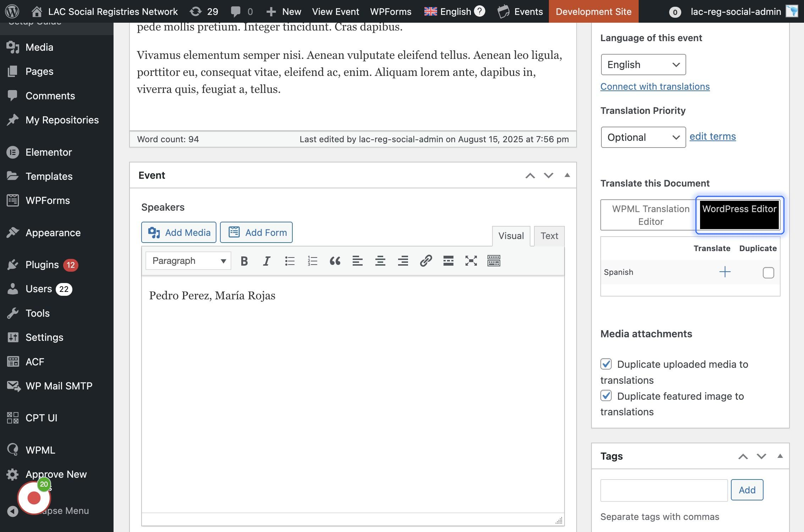Open the Plugins menu in sidebar

(42, 265)
